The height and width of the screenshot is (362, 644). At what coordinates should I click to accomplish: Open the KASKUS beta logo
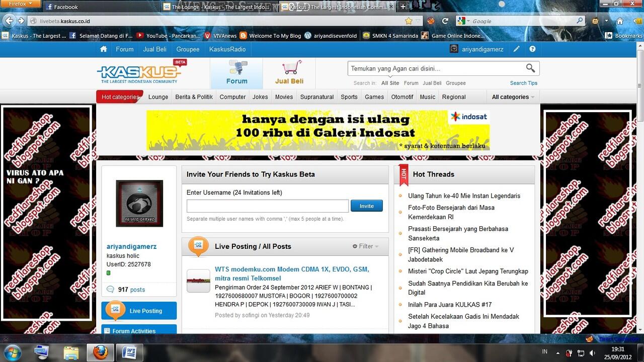(x=142, y=72)
